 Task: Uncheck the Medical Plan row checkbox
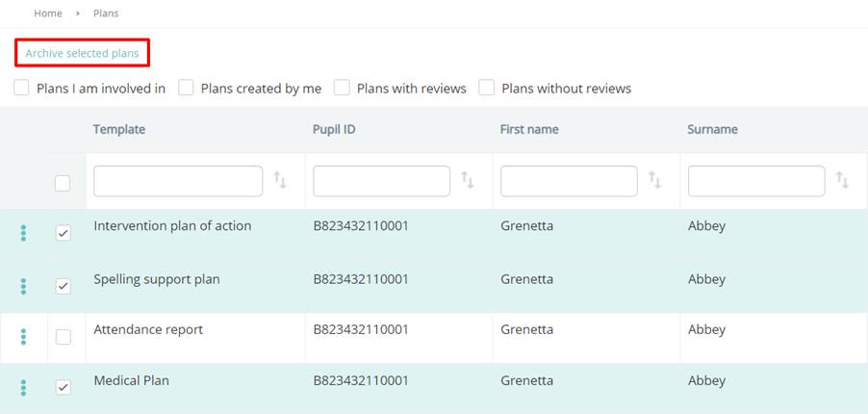click(x=64, y=387)
